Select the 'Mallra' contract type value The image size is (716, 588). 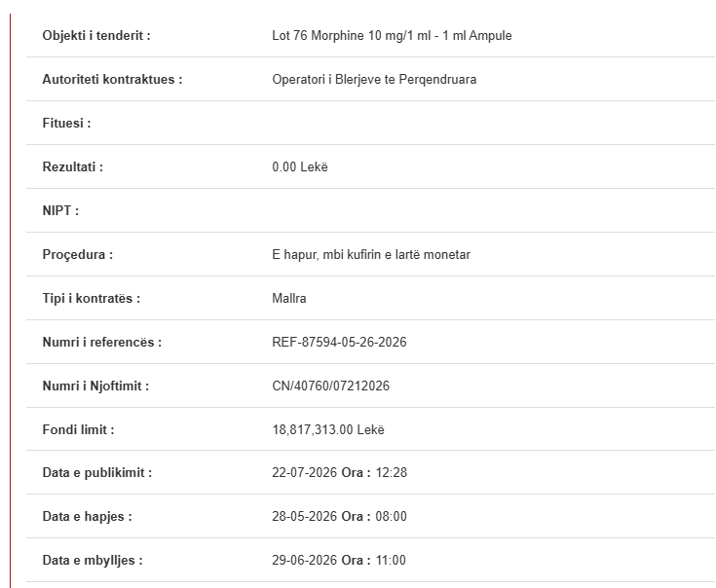289,298
